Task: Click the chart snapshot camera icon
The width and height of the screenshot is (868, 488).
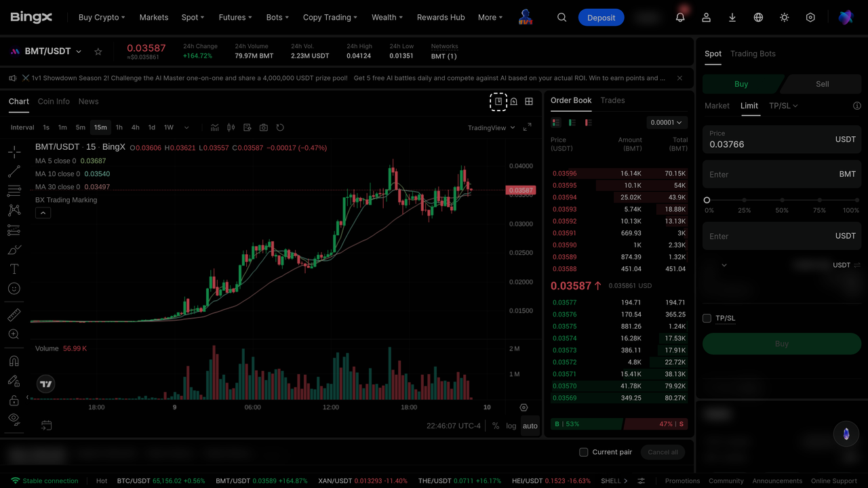Action: (x=263, y=127)
